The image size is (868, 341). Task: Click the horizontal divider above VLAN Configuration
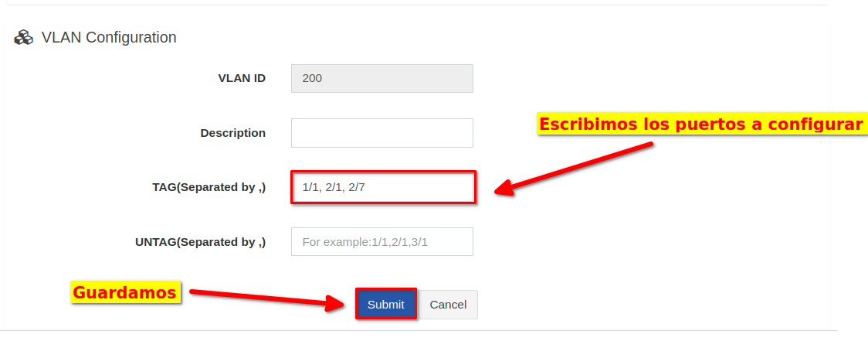pyautogui.click(x=417, y=5)
